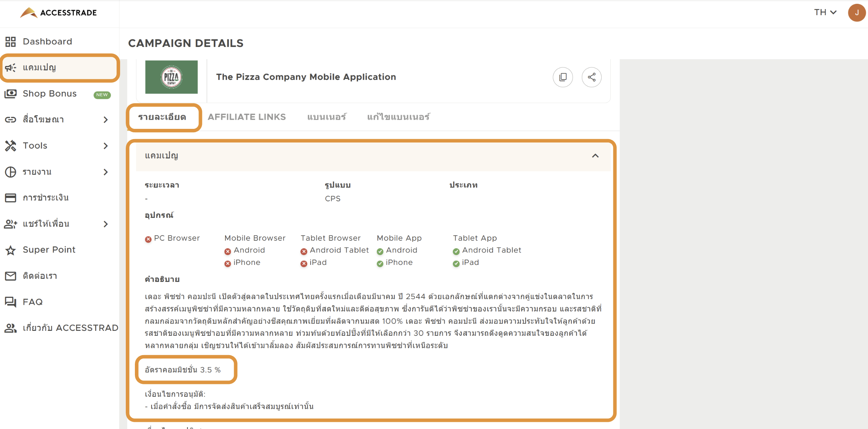Click the อุปกรณ์ heading
Image resolution: width=868 pixels, height=429 pixels.
click(x=159, y=216)
